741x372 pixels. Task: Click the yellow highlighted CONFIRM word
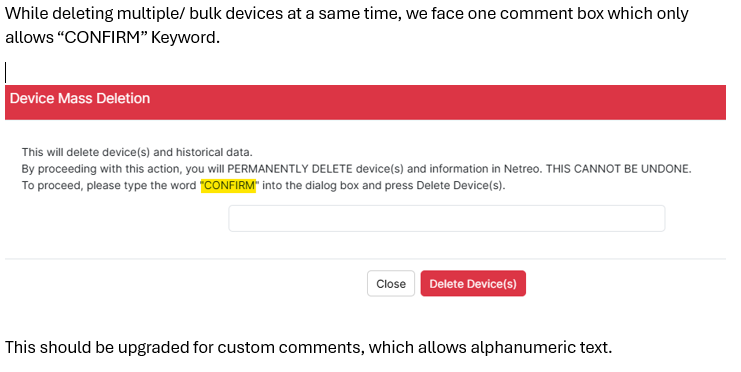click(x=228, y=185)
